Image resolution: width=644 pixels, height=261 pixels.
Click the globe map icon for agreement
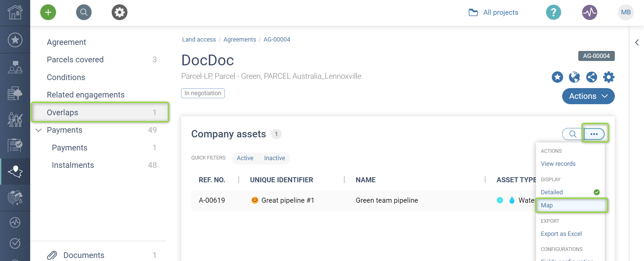coord(574,77)
